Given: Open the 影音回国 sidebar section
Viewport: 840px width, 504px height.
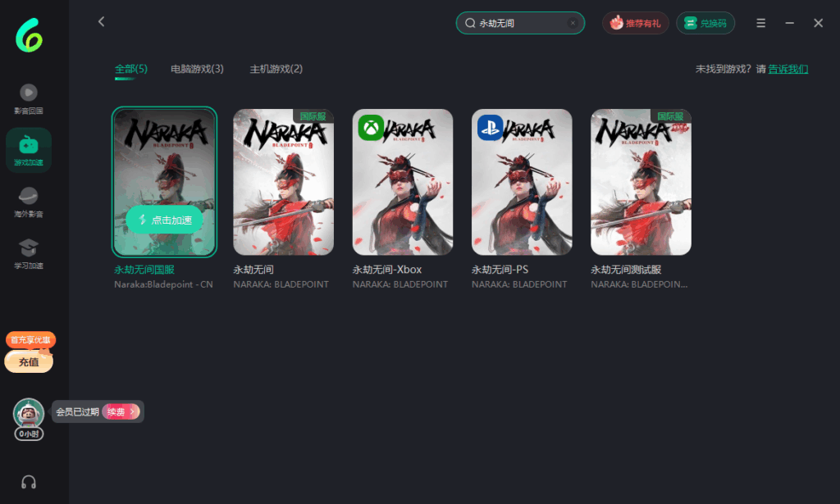Looking at the screenshot, I should pos(28,98).
